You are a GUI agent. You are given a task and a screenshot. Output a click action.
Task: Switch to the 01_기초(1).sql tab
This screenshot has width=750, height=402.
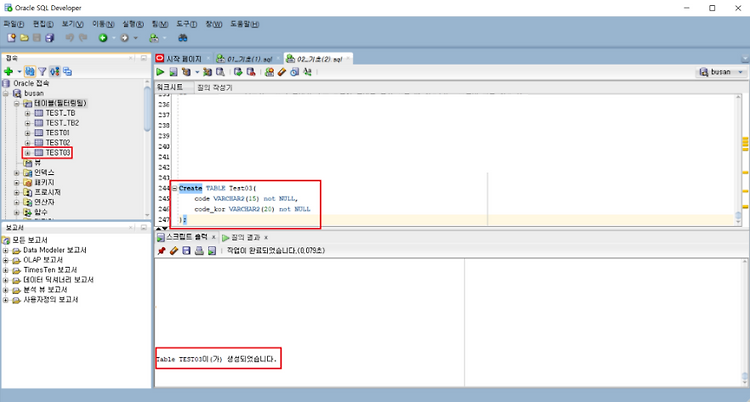[x=249, y=59]
